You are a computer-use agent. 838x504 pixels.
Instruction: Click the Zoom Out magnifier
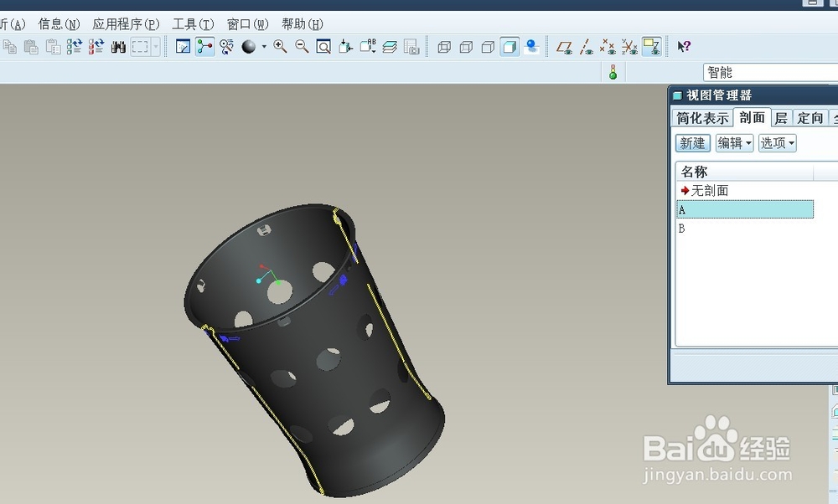302,47
